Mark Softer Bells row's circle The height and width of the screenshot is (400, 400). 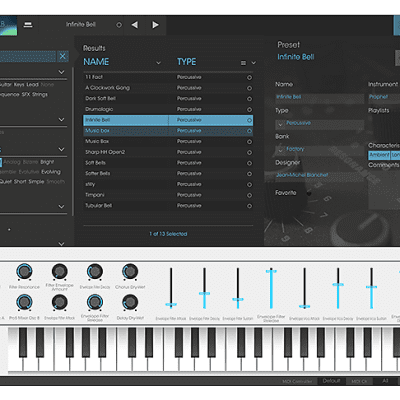click(249, 174)
